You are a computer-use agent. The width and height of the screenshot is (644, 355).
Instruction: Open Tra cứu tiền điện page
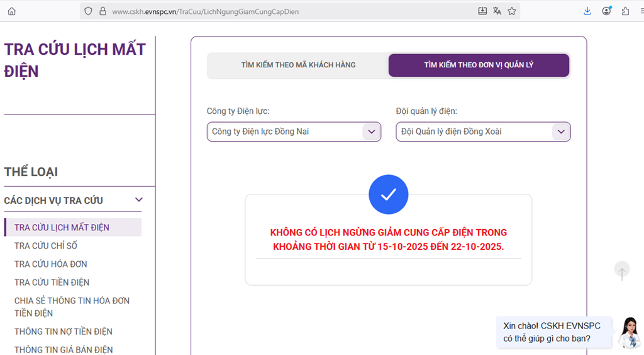(x=52, y=282)
